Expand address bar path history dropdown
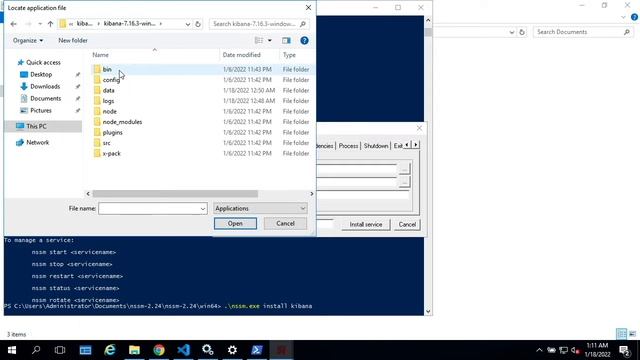Image resolution: width=640 pixels, height=360 pixels. click(x=187, y=24)
